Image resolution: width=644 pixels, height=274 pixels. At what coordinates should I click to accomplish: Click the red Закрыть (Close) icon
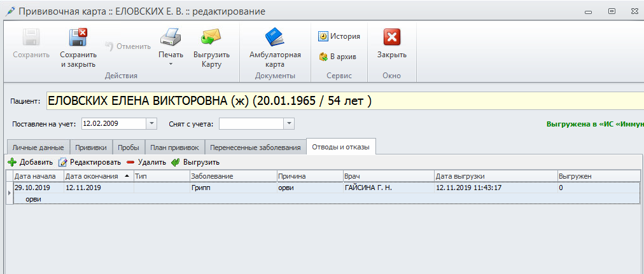pos(392,38)
